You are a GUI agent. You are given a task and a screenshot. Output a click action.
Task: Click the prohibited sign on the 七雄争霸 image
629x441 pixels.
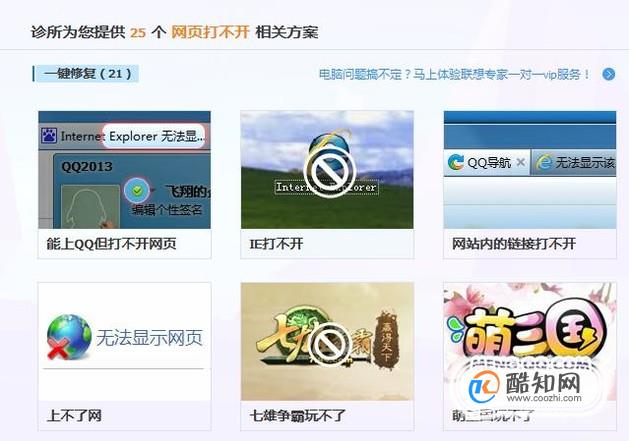point(331,343)
